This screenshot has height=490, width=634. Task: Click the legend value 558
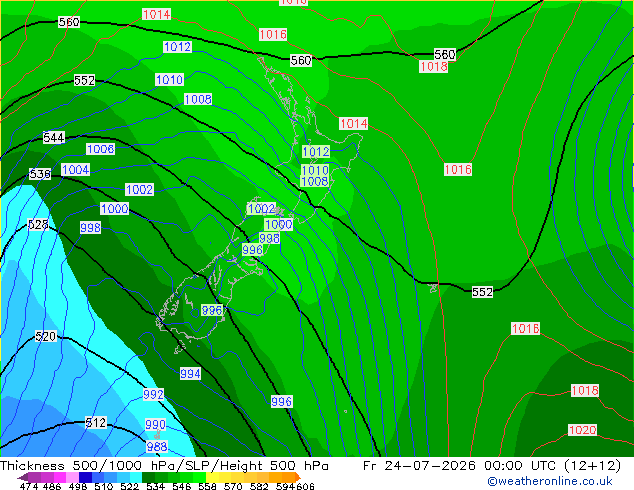pyautogui.click(x=207, y=486)
